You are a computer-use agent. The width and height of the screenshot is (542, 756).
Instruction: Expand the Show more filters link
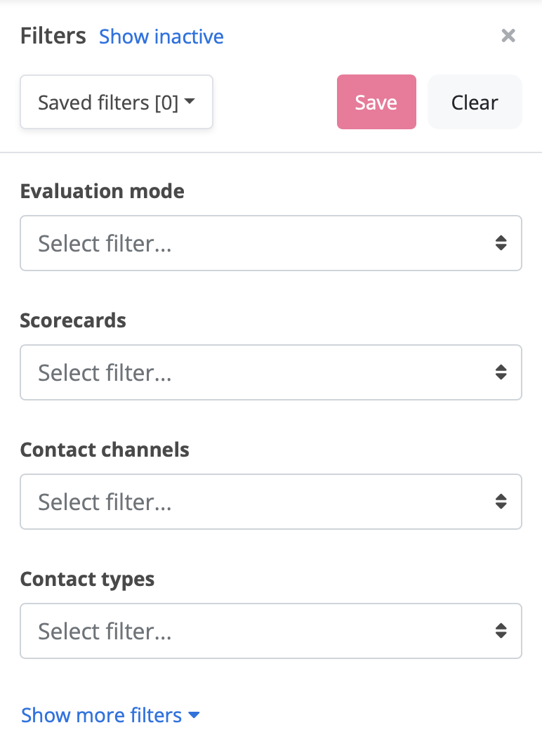tap(102, 715)
